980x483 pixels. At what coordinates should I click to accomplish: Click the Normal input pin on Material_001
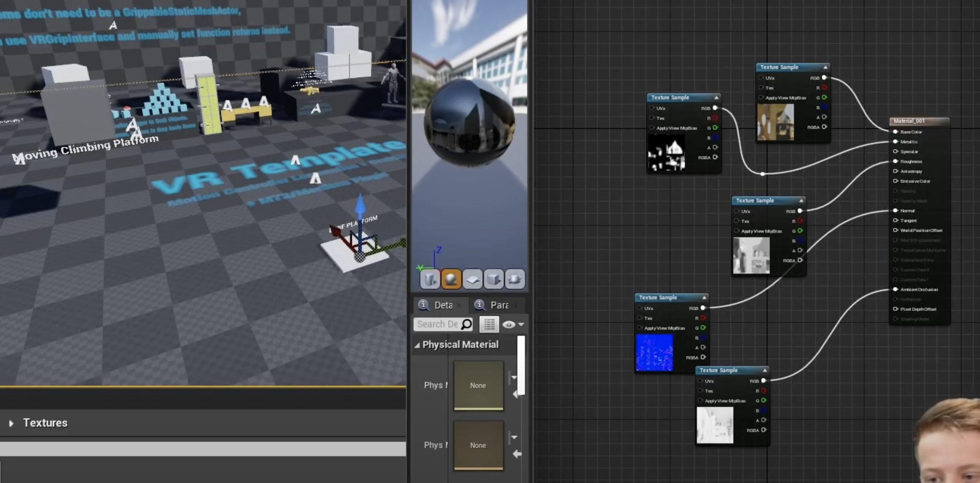pos(896,210)
